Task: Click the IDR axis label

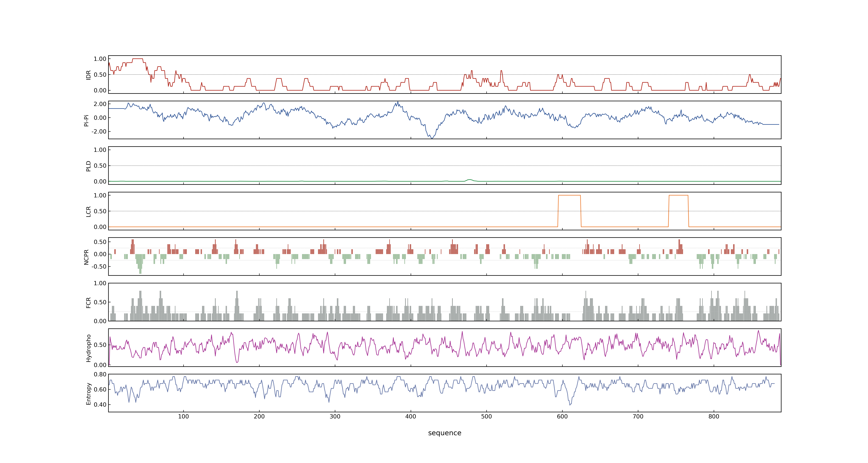Action: 88,75
